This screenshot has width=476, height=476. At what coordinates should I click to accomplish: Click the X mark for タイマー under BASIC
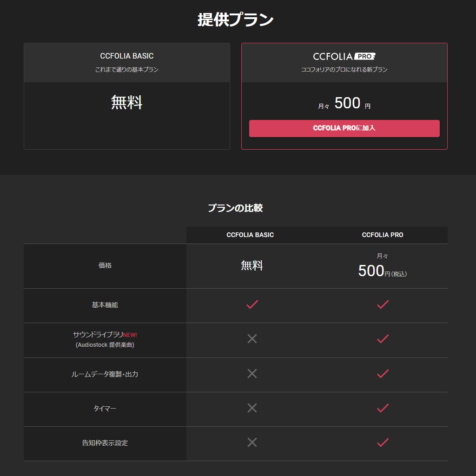[x=252, y=408]
